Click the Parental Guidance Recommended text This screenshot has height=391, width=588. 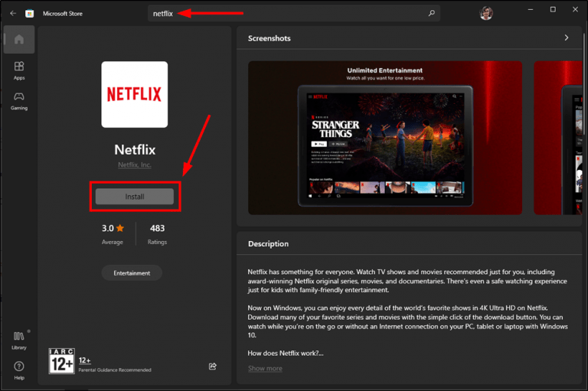115,370
